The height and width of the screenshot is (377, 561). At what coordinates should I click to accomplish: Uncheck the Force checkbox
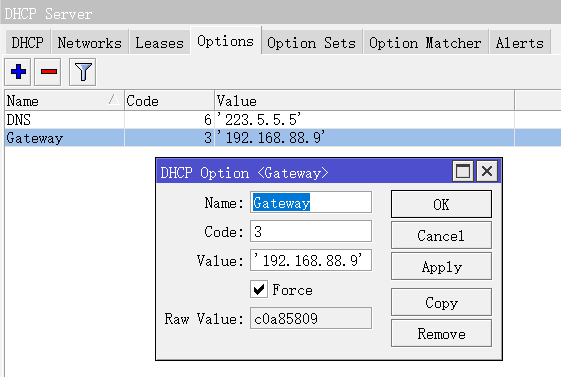[x=259, y=289]
